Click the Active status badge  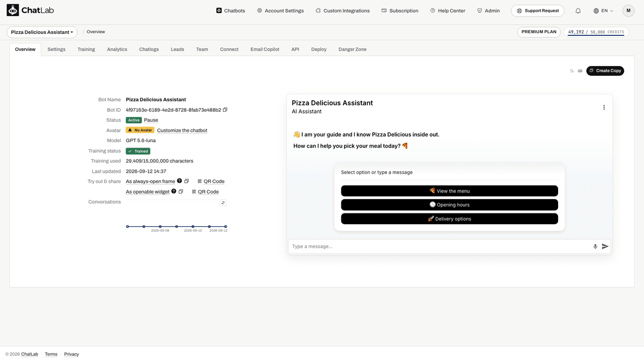134,120
